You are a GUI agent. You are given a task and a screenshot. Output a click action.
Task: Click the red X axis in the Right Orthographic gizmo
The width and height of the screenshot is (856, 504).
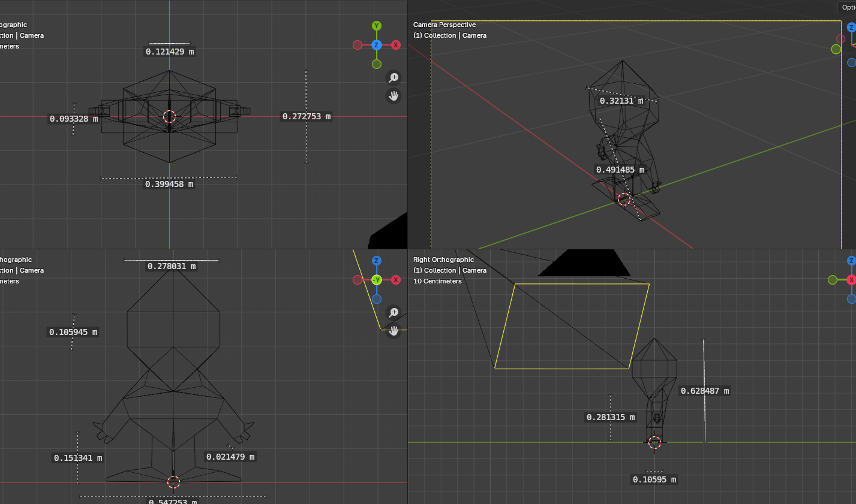852,280
